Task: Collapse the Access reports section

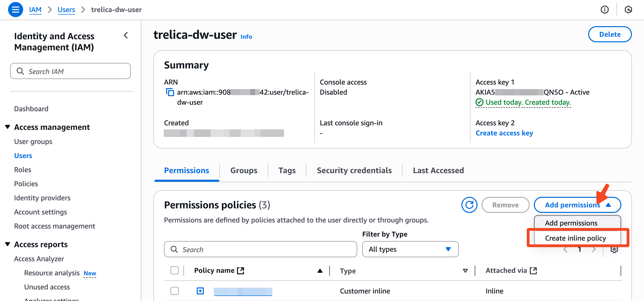Action: pos(8,244)
